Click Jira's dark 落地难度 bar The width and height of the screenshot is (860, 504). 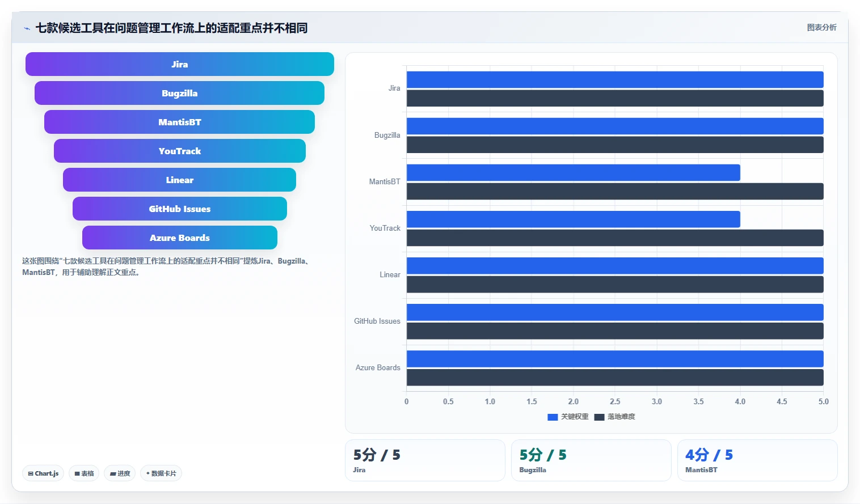[615, 98]
